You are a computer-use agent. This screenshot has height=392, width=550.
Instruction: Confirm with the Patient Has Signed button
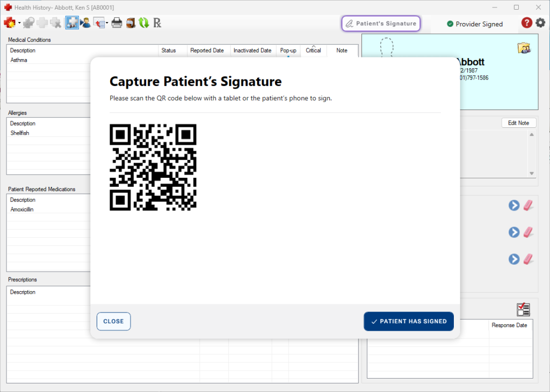tap(409, 321)
